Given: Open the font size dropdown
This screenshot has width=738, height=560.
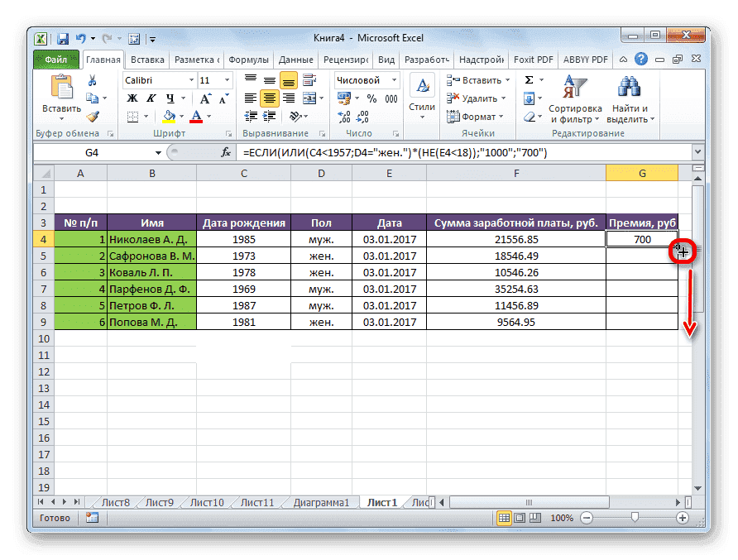Looking at the screenshot, I should (x=228, y=79).
